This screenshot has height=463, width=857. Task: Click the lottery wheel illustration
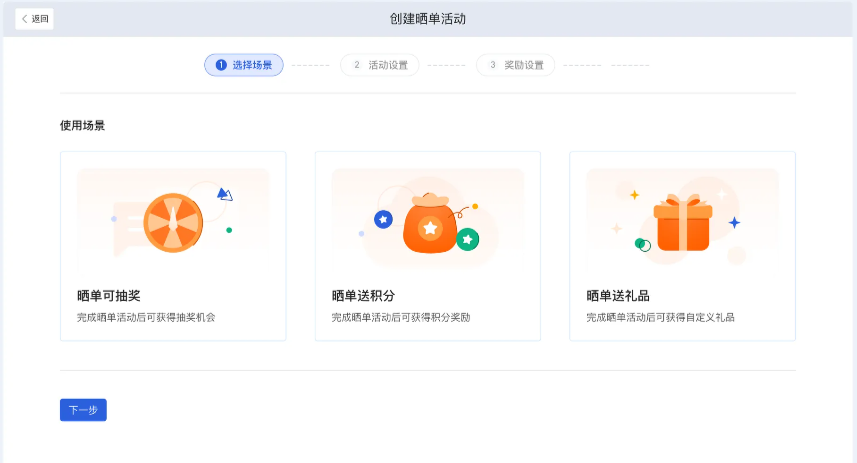point(173,222)
